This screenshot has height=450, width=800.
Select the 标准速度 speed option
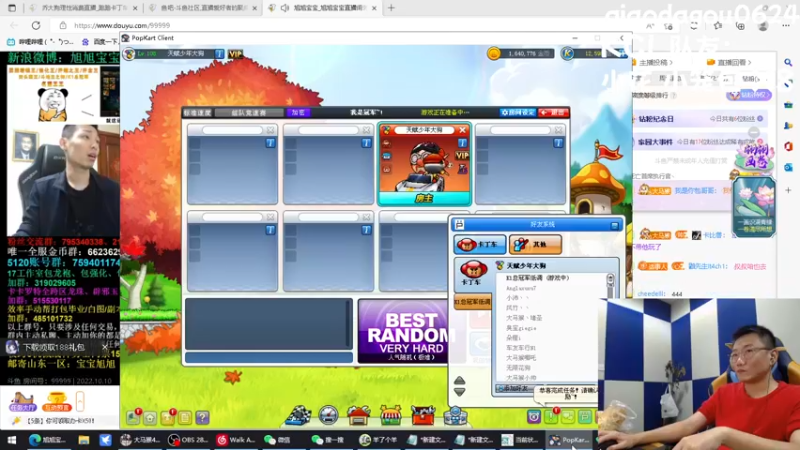click(197, 112)
